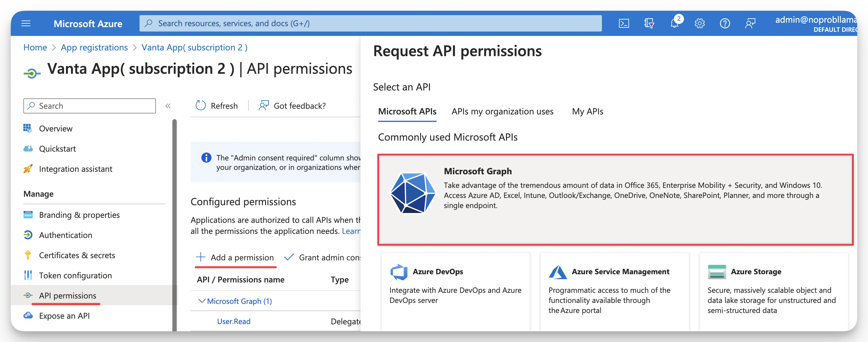Open the portal hamburger menu
Viewport: 868px width, 342px height.
click(x=26, y=23)
